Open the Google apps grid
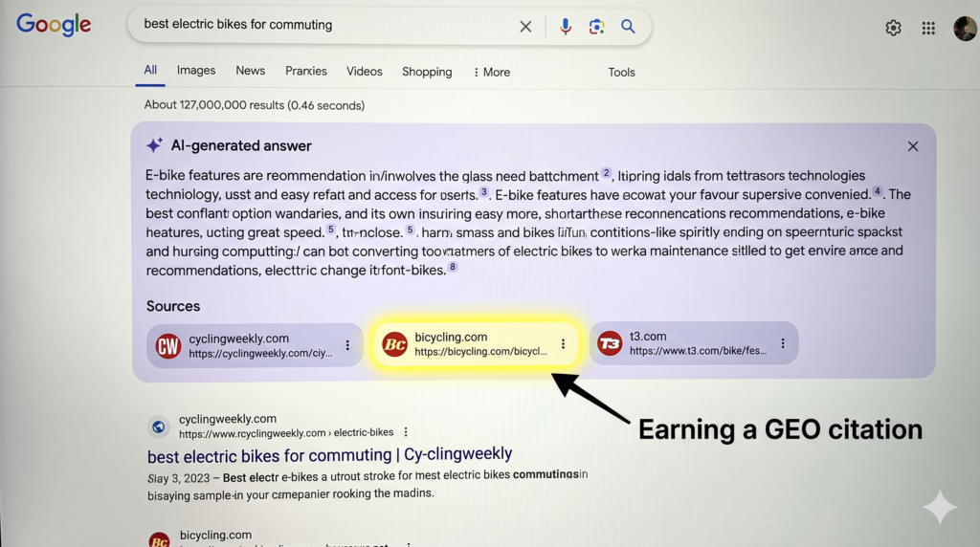The height and width of the screenshot is (547, 980). [x=928, y=28]
